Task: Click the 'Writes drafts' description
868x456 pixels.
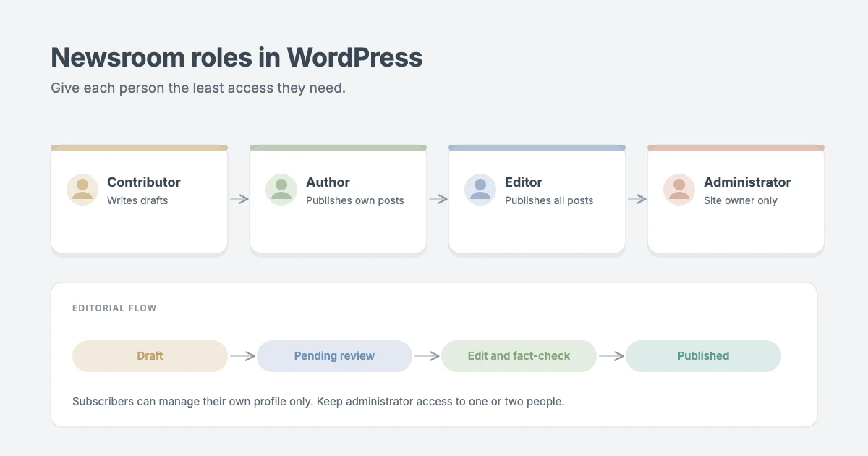Action: (x=137, y=200)
